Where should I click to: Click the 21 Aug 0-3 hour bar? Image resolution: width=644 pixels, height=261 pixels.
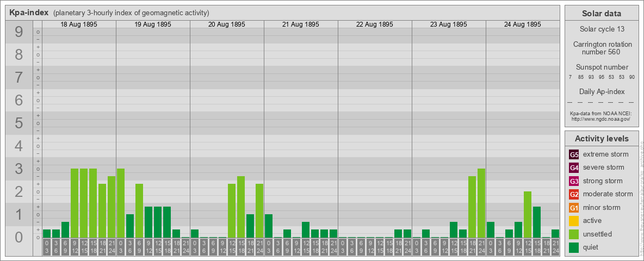[269, 226]
